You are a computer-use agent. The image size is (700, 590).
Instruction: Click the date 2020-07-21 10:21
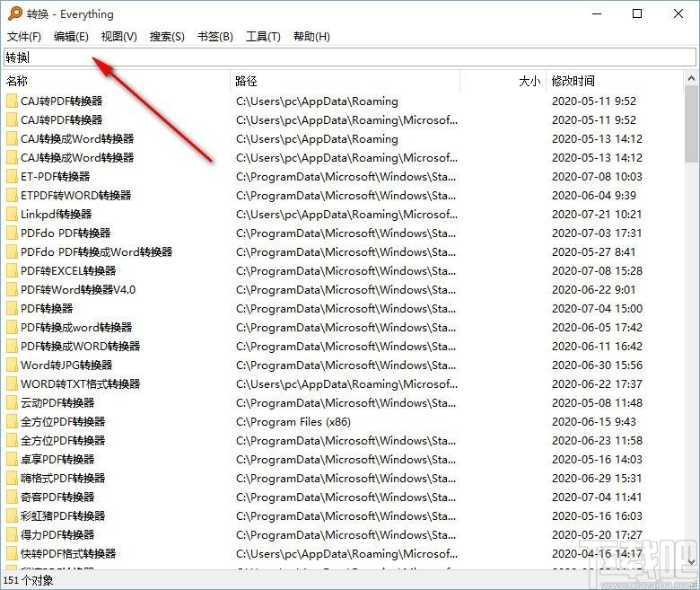pos(597,215)
